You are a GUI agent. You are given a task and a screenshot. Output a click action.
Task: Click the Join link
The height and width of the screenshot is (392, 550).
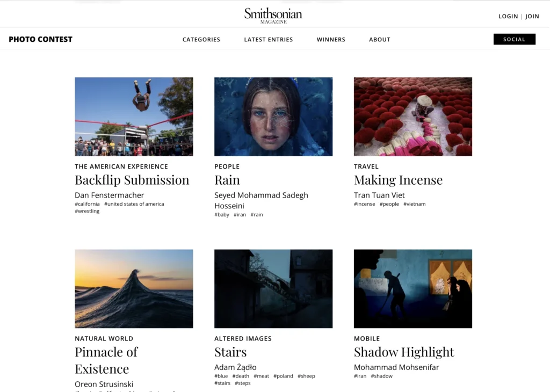pyautogui.click(x=532, y=17)
